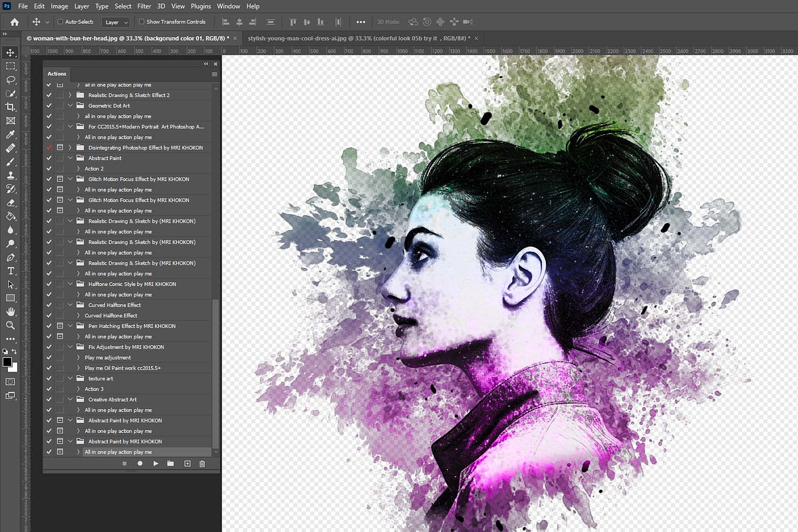Select the Eraser tool
This screenshot has height=532, width=798.
[x=11, y=203]
